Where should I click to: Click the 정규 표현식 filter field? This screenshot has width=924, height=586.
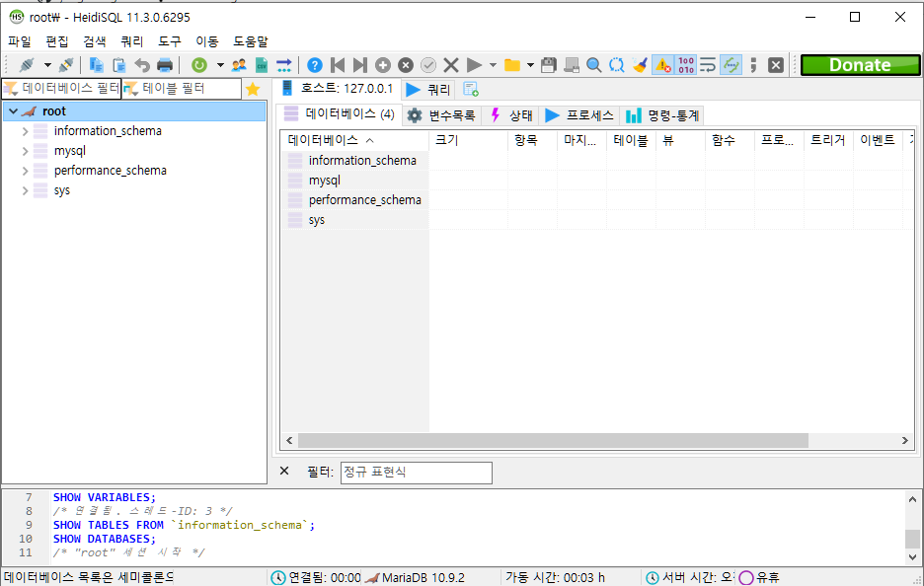point(416,473)
